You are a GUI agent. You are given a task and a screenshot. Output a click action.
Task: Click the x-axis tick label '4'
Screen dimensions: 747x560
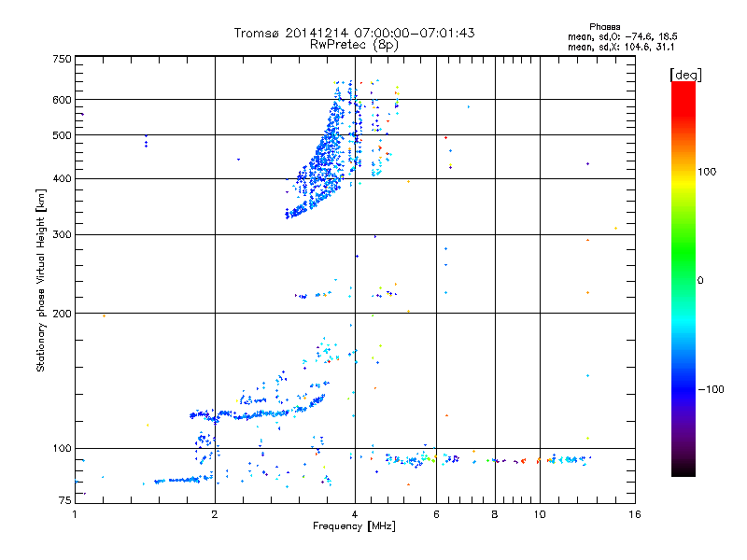355,514
